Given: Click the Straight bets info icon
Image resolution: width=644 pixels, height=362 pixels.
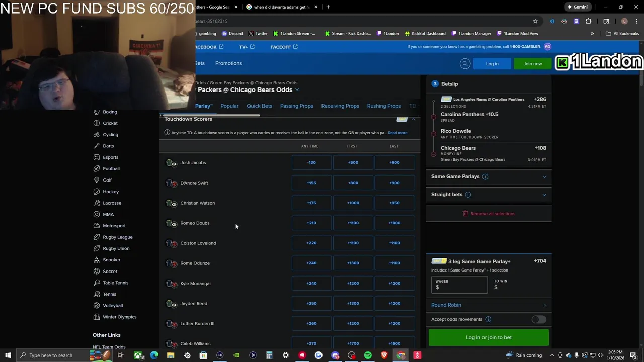Looking at the screenshot, I should [x=468, y=195].
